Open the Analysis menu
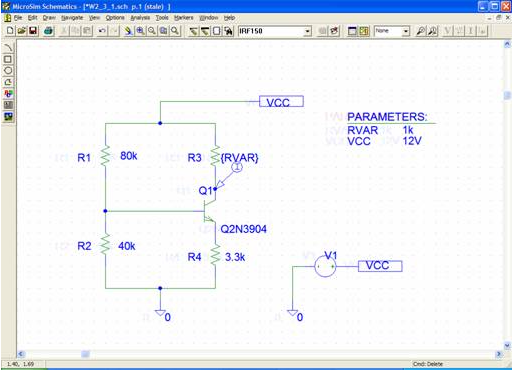The image size is (513, 370). point(140,18)
